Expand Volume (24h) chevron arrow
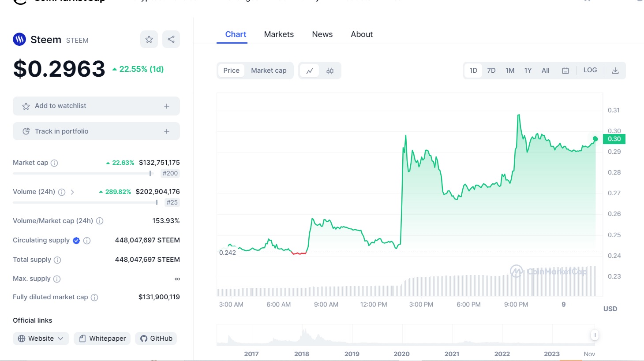 click(x=72, y=192)
